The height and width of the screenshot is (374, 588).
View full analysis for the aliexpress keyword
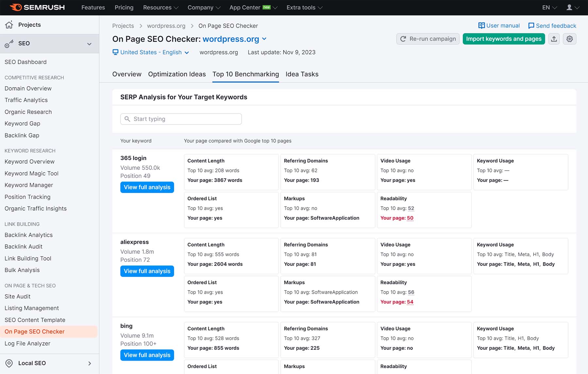click(x=147, y=271)
